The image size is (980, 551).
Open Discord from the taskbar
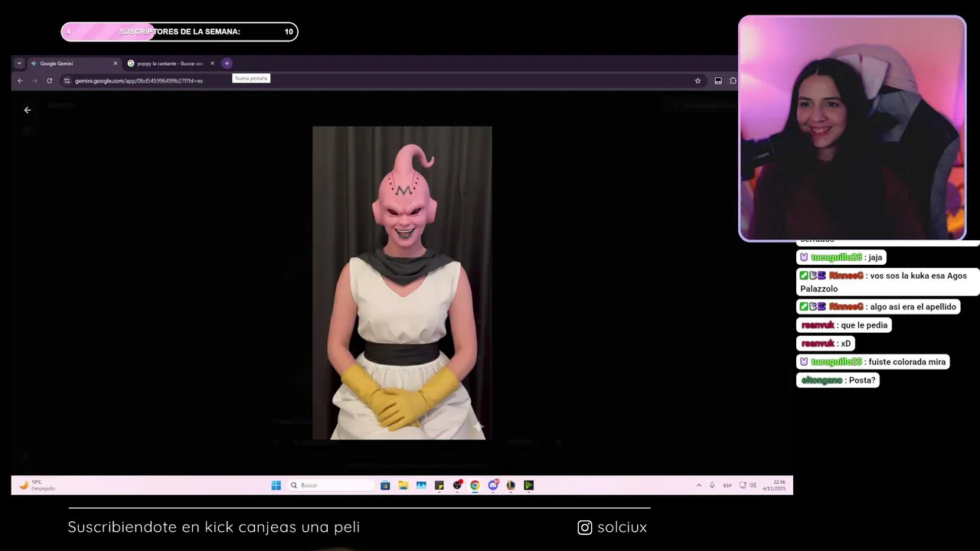493,485
